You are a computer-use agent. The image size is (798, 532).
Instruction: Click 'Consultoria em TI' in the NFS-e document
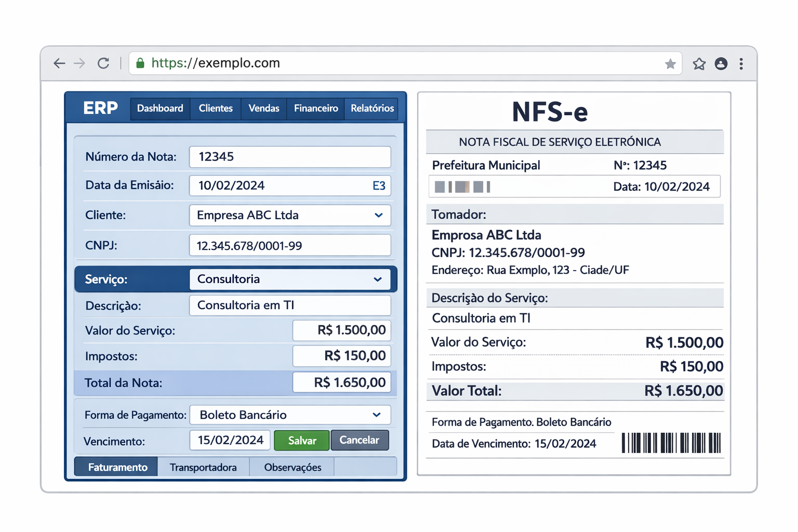click(481, 318)
